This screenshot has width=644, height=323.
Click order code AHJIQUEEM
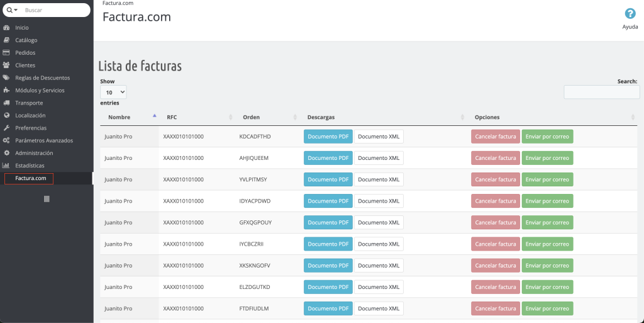point(254,158)
